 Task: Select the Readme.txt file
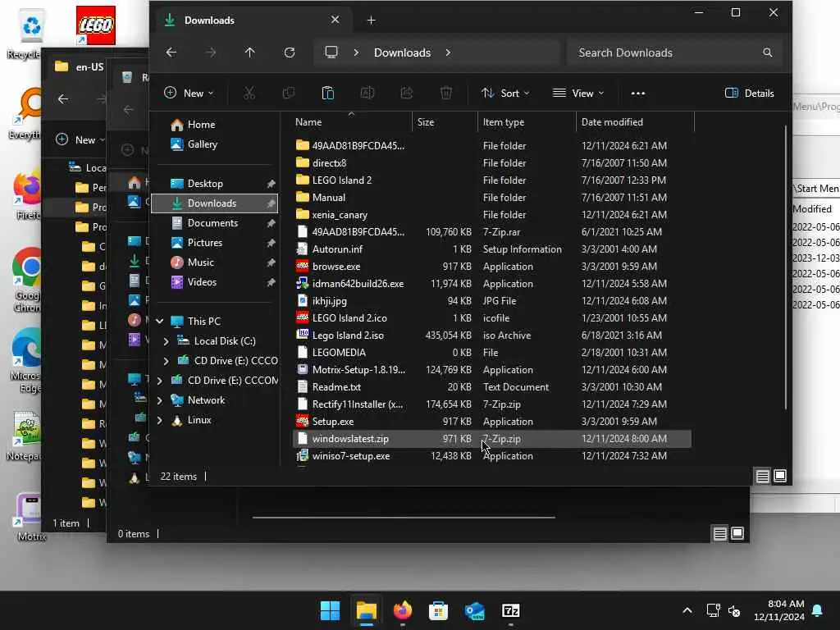click(492, 387)
